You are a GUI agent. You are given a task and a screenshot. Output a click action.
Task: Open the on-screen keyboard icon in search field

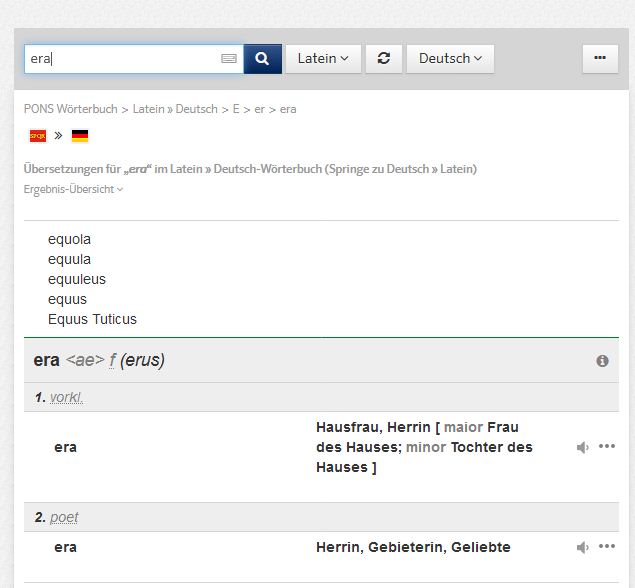point(229,59)
